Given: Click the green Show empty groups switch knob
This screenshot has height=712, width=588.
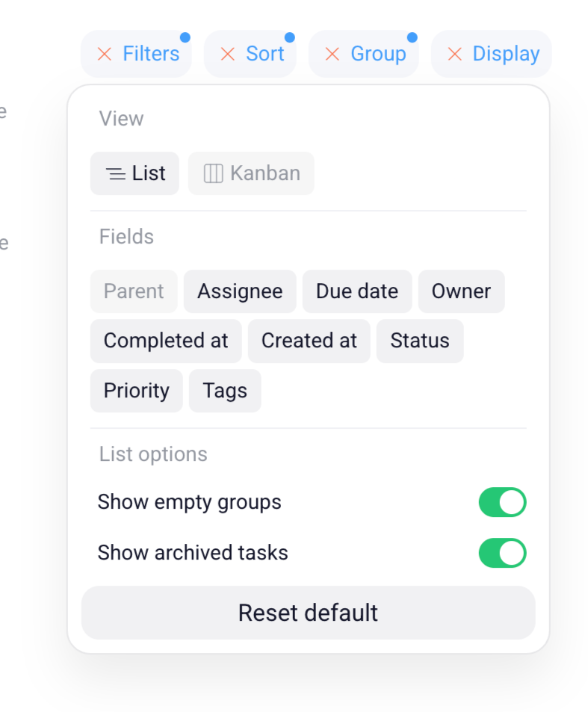Looking at the screenshot, I should pyautogui.click(x=510, y=502).
